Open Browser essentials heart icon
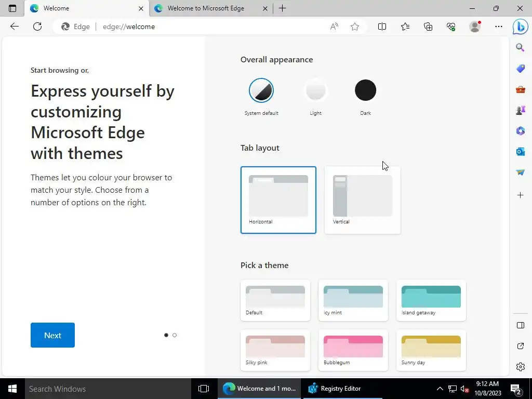Viewport: 532px width, 399px height. coord(451,26)
